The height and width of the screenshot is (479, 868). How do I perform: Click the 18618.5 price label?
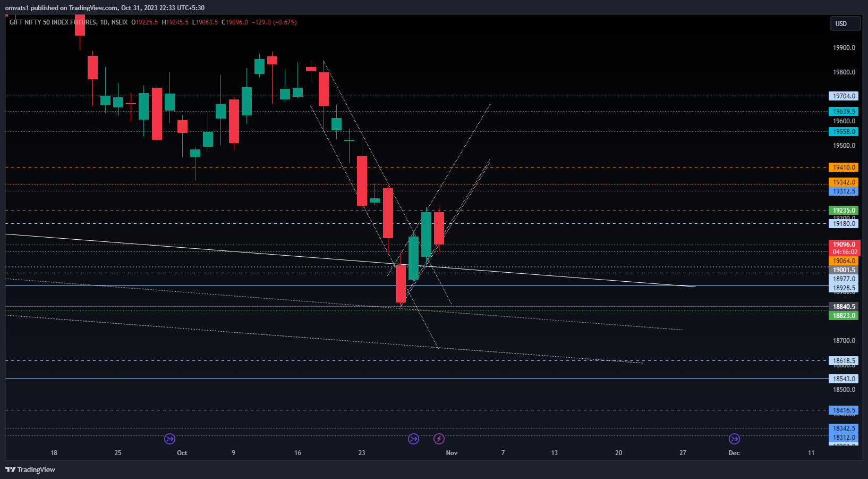[844, 361]
